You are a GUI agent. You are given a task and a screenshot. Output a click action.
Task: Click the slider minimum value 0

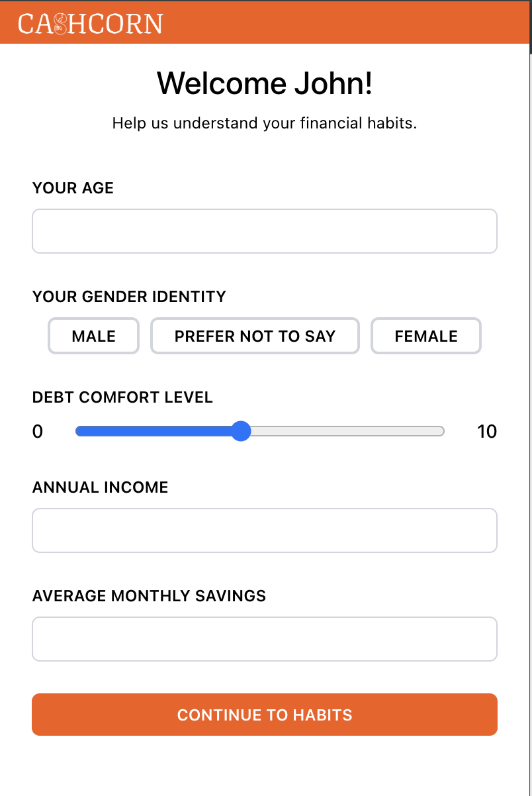(x=38, y=432)
